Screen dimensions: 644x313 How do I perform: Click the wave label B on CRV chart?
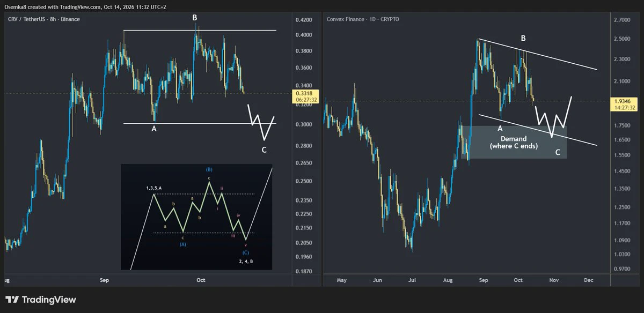click(x=195, y=18)
